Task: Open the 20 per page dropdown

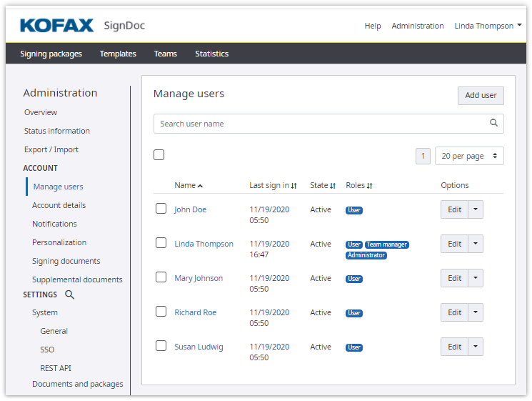Action: point(468,156)
